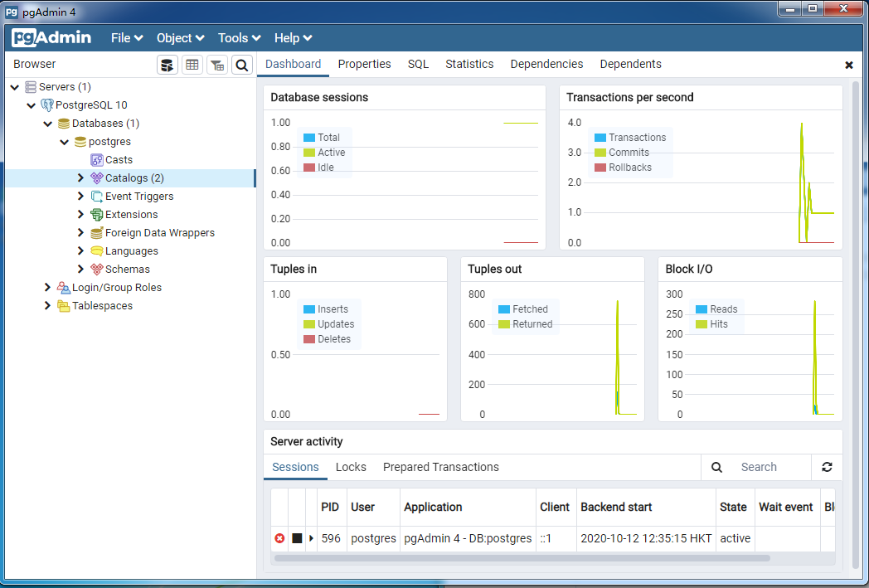
Task: Open the Locks tab in Server activity
Action: pyautogui.click(x=351, y=467)
